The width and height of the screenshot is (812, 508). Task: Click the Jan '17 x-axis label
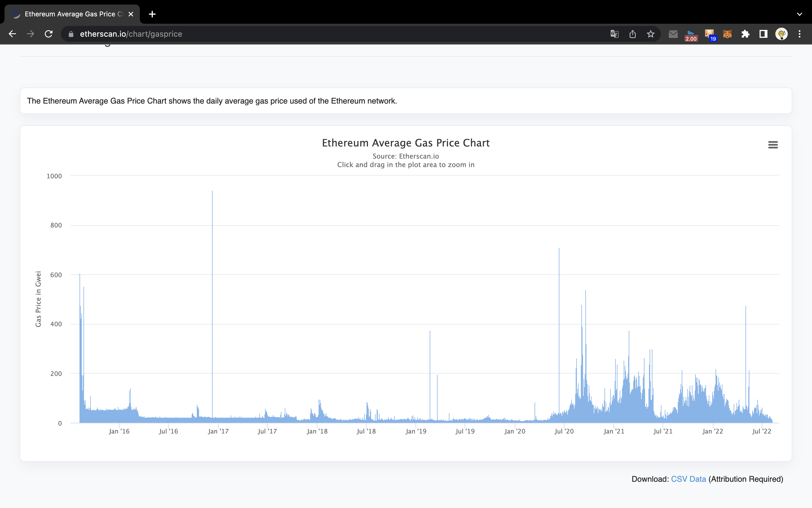tap(218, 432)
